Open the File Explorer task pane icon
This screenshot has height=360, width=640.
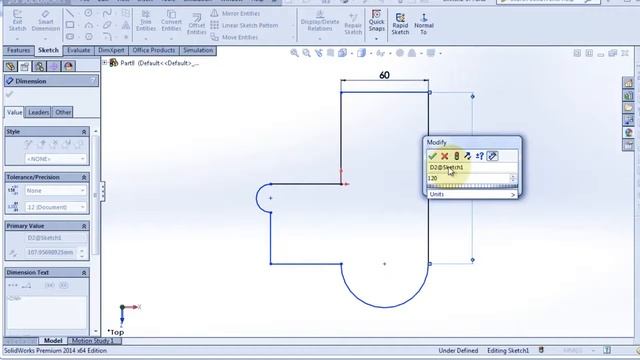[x=628, y=108]
